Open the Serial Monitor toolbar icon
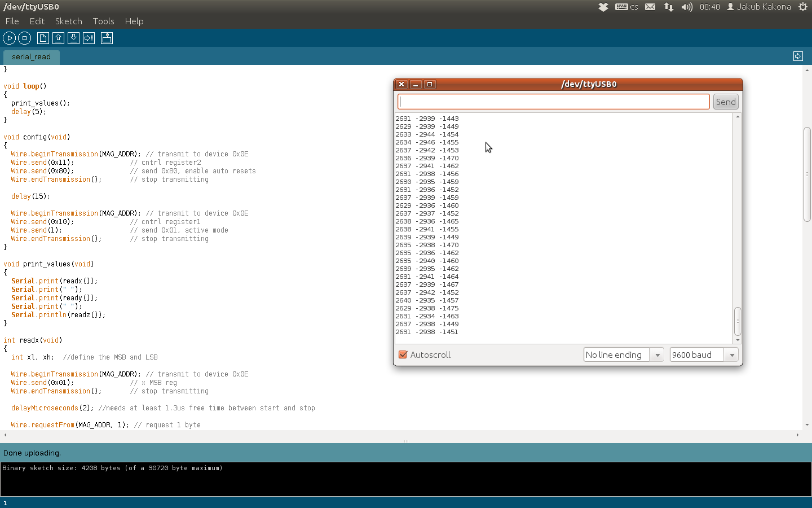This screenshot has height=508, width=812. 107,38
